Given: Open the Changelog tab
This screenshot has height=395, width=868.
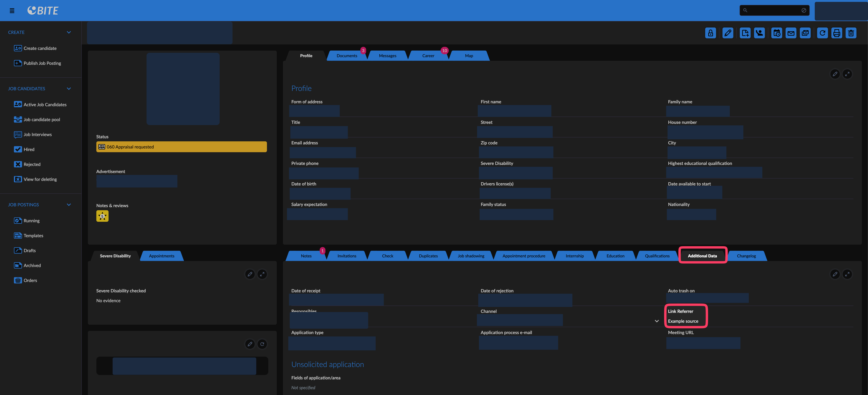Looking at the screenshot, I should point(746,256).
